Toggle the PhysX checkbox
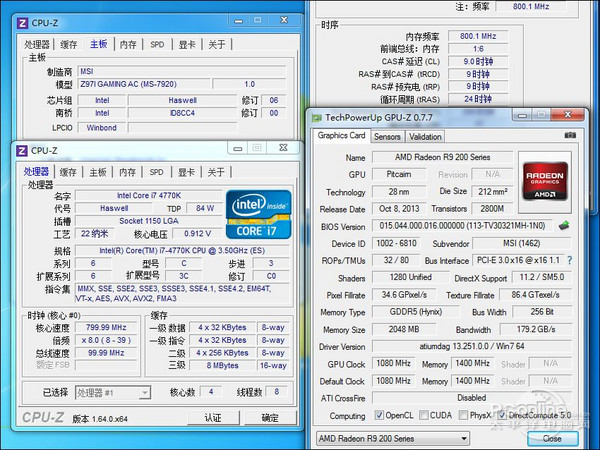The height and width of the screenshot is (450, 600). pos(472,416)
